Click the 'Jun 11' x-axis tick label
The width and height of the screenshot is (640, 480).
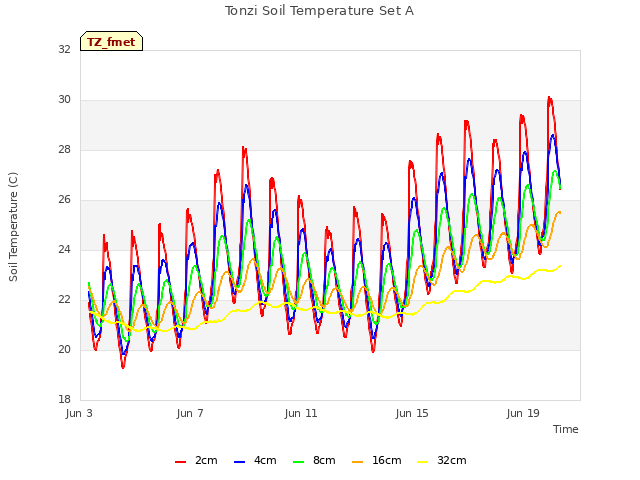[301, 413]
